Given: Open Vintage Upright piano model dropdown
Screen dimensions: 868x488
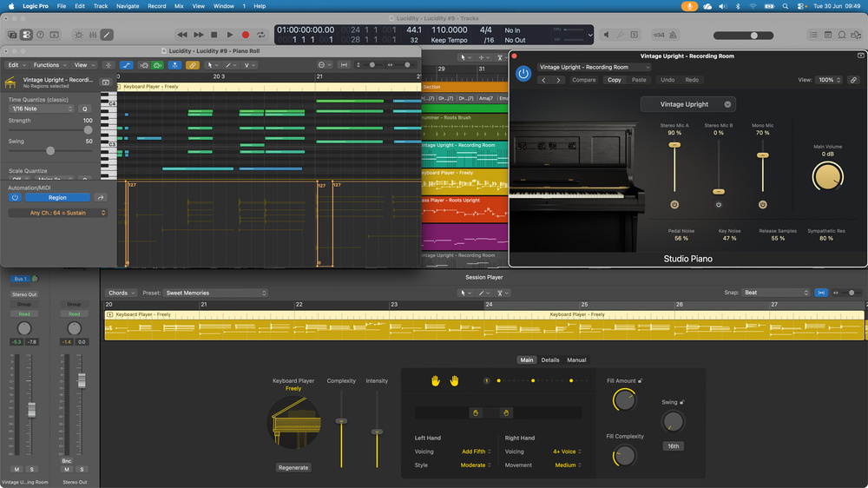Looking at the screenshot, I should pyautogui.click(x=688, y=104).
